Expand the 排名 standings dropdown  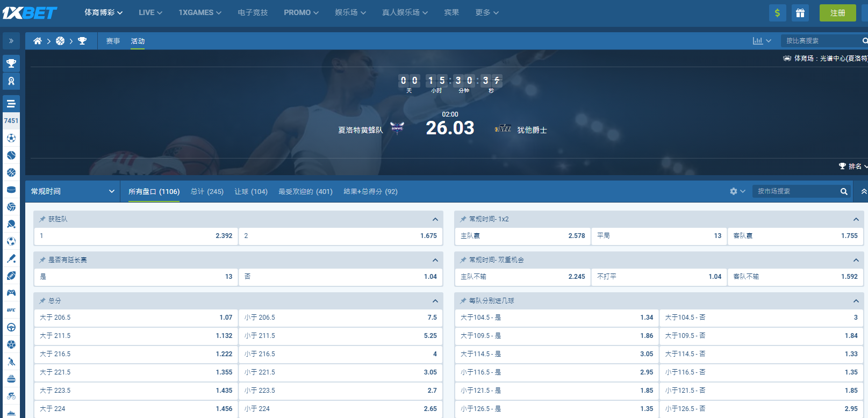click(854, 167)
